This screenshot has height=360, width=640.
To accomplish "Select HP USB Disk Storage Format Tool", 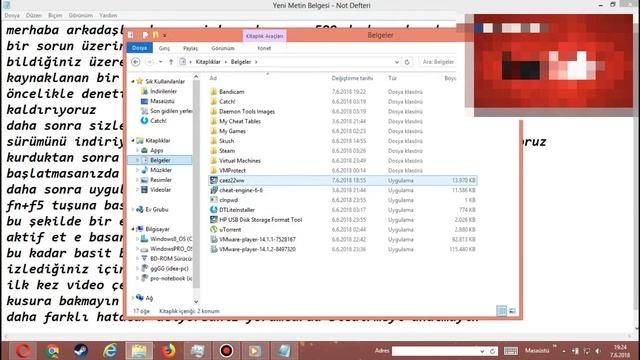I will tap(260, 220).
